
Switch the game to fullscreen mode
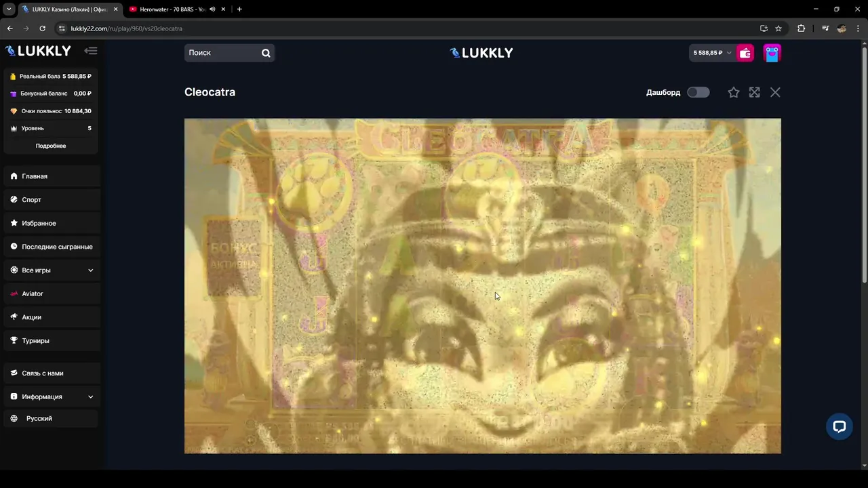click(x=755, y=92)
